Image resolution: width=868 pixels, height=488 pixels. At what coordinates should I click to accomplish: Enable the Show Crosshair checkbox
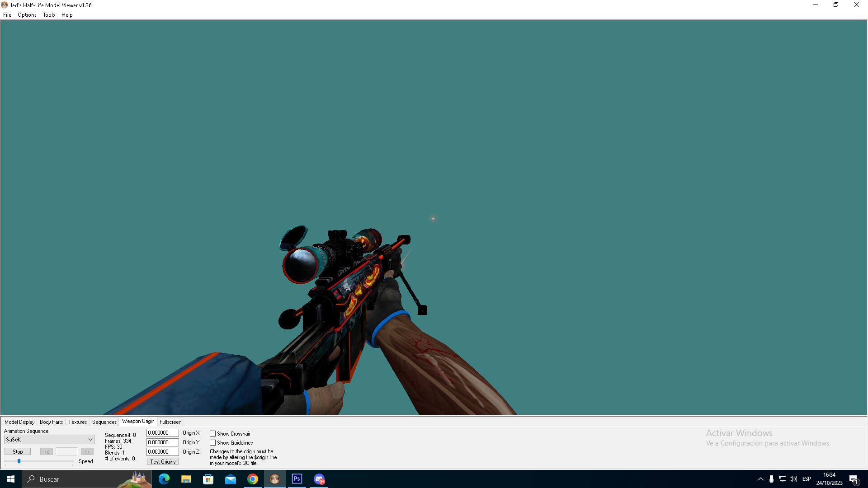tap(212, 434)
